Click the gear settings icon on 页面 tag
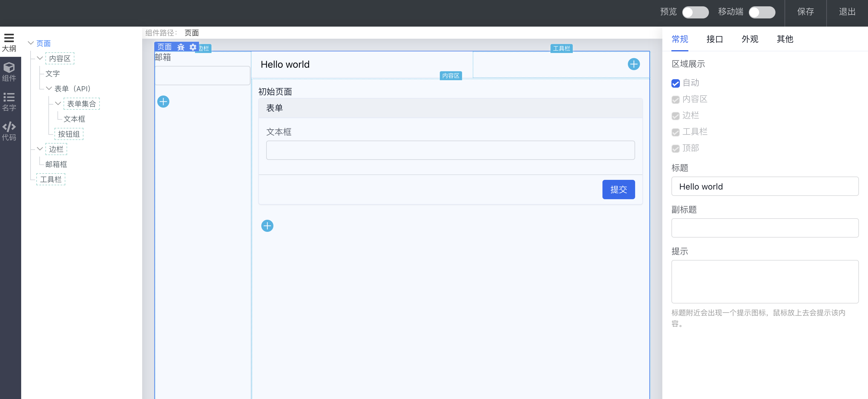This screenshot has width=868, height=399. [x=193, y=47]
